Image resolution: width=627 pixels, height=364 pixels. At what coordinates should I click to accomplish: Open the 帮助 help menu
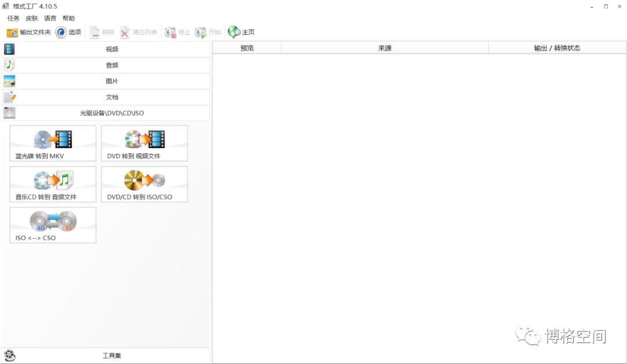[x=69, y=19]
